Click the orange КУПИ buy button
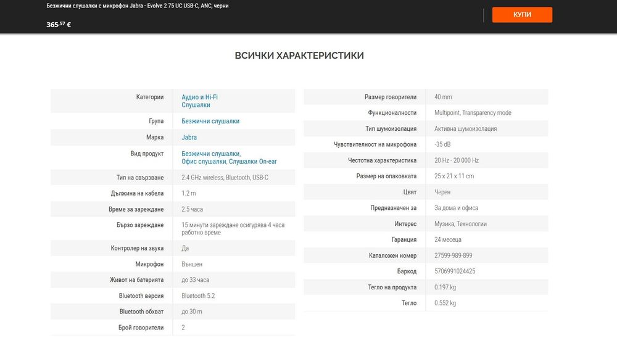Image resolution: width=617 pixels, height=364 pixels. pos(522,15)
